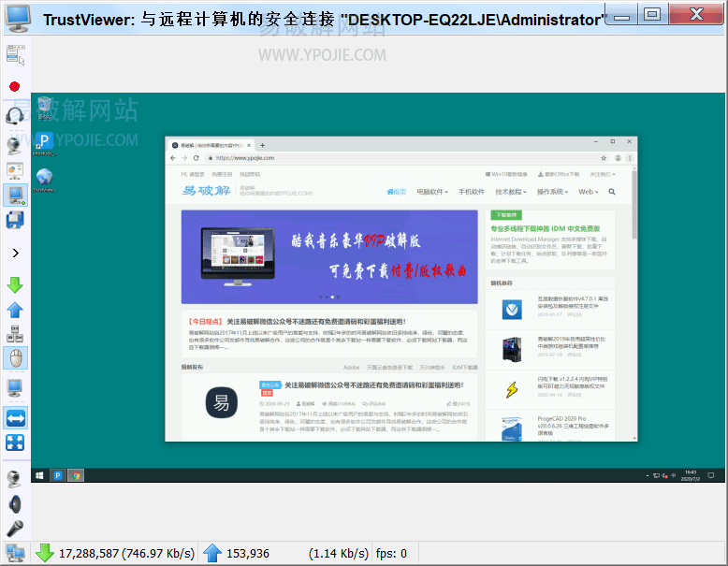Click the upper webcam tool in sidebar
Screen dimensions: 728x566
(14, 146)
